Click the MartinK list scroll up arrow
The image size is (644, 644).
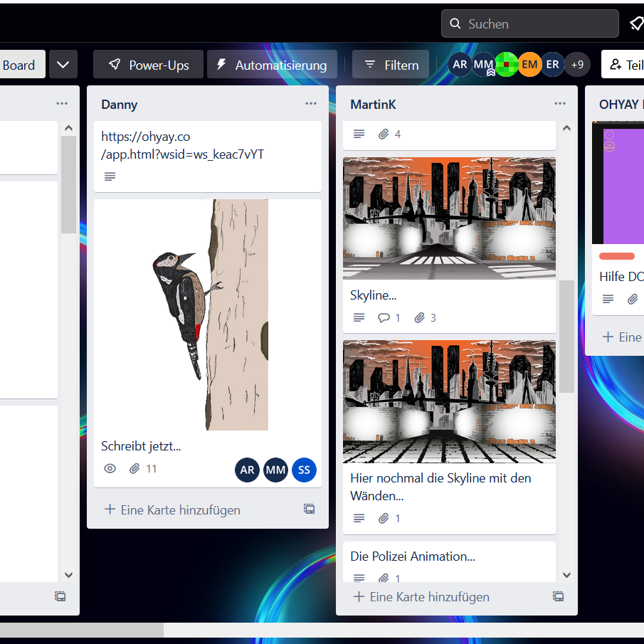(566, 128)
